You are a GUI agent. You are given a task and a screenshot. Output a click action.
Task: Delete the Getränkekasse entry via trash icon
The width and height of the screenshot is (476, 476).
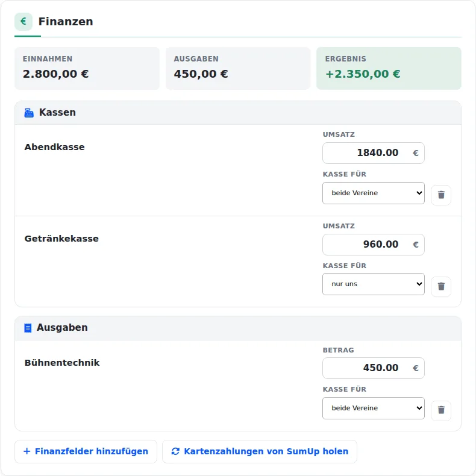tap(441, 286)
